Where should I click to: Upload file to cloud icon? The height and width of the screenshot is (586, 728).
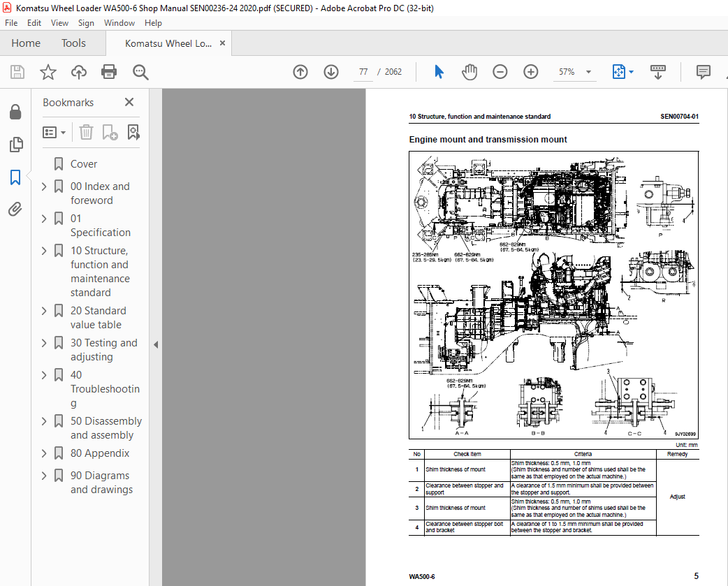pos(79,72)
